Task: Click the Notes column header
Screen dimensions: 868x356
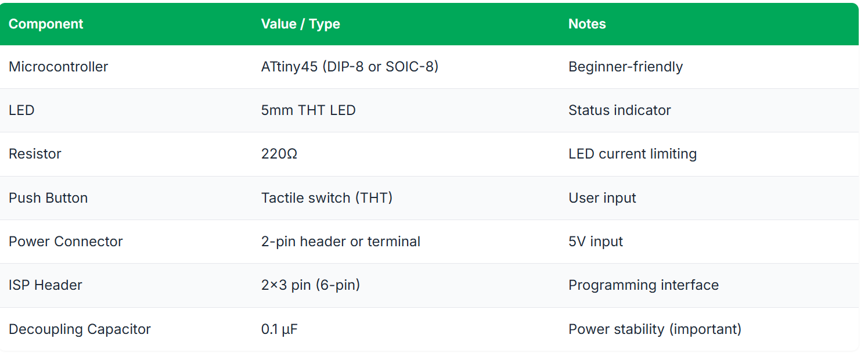Action: (x=587, y=24)
